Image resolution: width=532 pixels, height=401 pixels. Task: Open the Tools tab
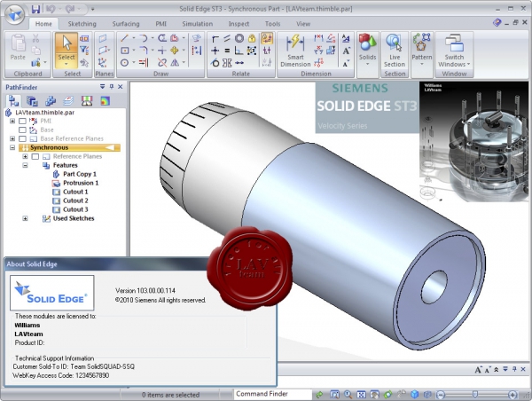pyautogui.click(x=272, y=24)
